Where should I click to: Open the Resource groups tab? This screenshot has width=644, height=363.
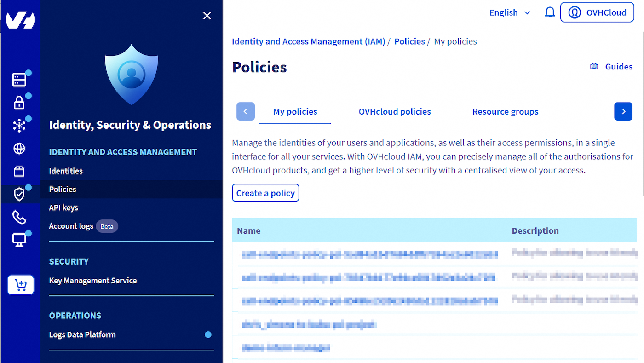(x=505, y=111)
